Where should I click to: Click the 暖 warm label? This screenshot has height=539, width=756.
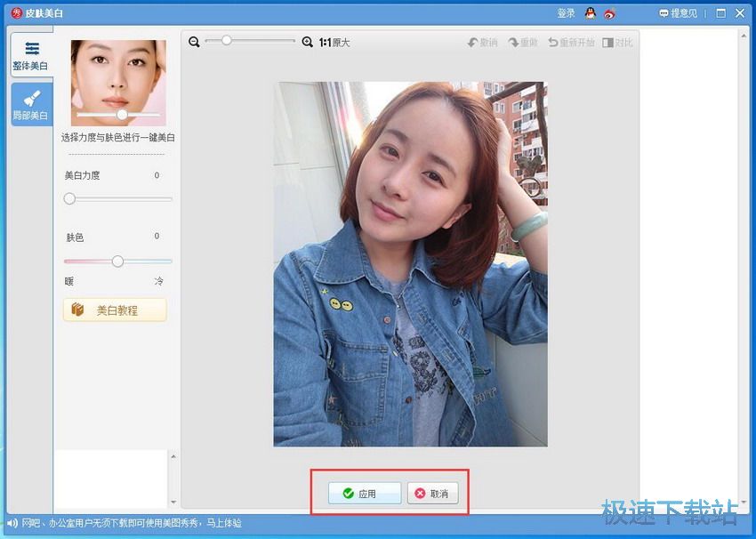69,281
